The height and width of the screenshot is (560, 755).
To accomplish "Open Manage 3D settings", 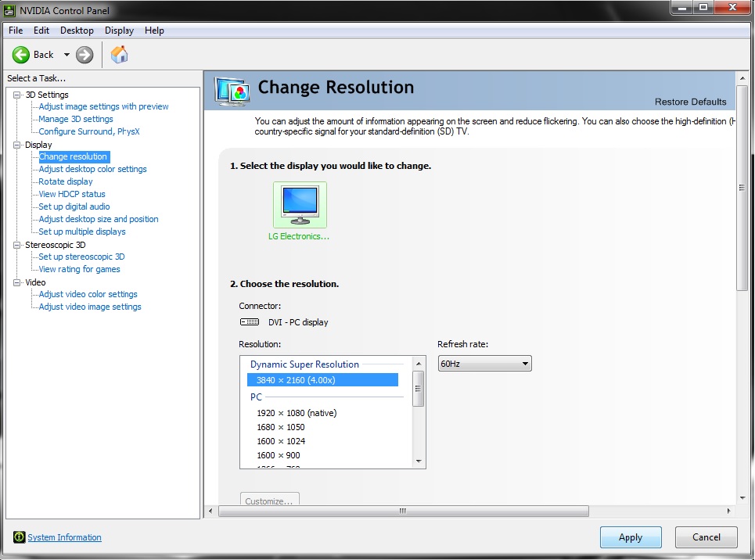I will pos(76,119).
